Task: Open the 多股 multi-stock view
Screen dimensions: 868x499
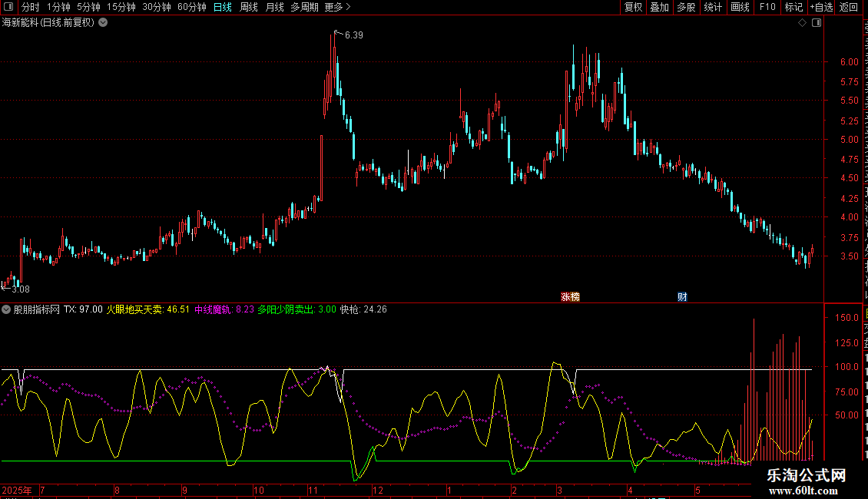Action: (x=687, y=7)
